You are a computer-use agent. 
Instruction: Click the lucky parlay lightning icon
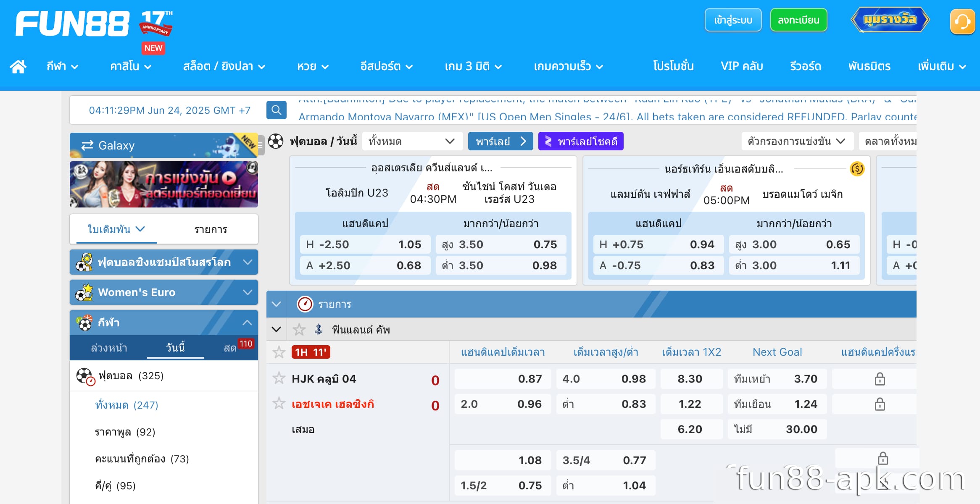pos(548,141)
